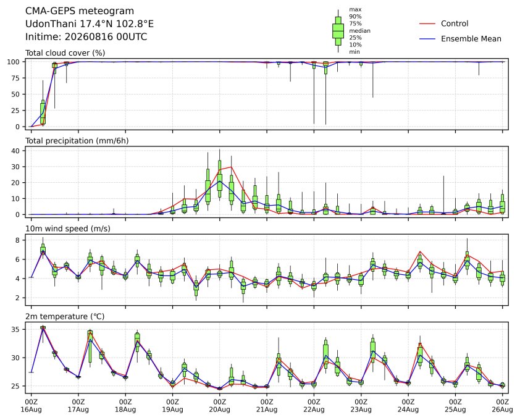520x420 pixels.
Task: Click the first temperature peak box on 16Aug
Action: tap(43, 328)
